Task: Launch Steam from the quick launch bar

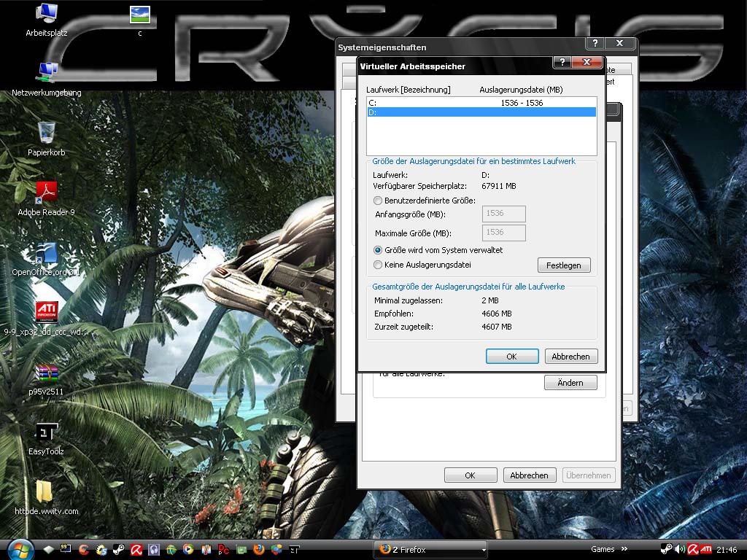Action: [119, 550]
